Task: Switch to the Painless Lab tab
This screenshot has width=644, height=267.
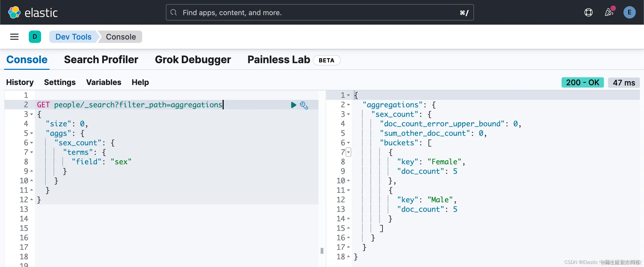Action: click(x=279, y=60)
